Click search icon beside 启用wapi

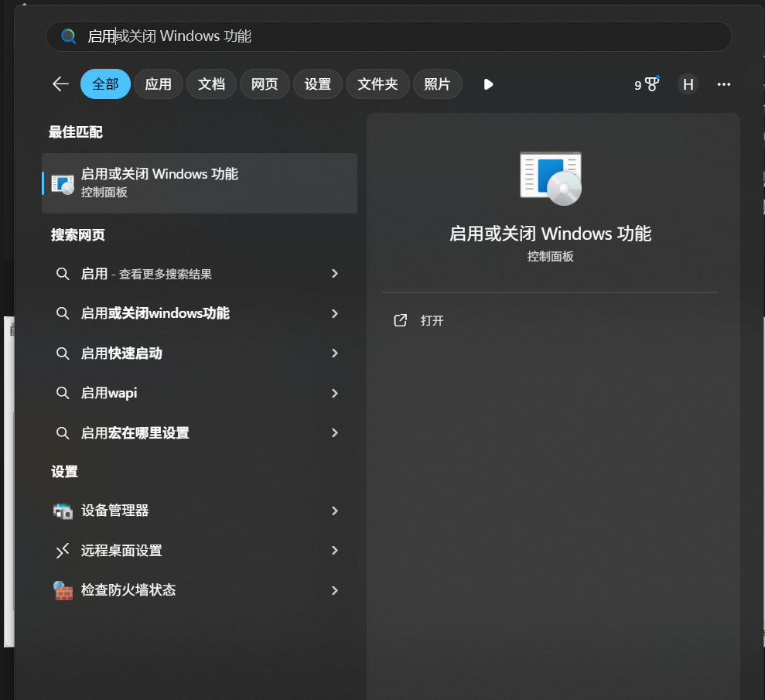pyautogui.click(x=63, y=393)
